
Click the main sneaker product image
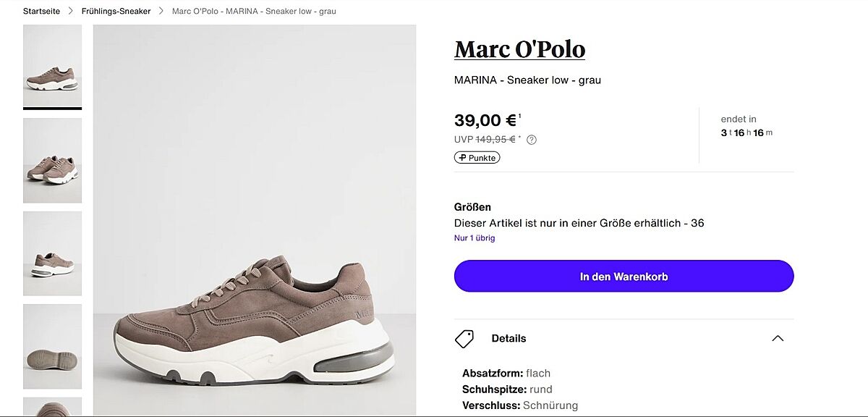click(255, 220)
